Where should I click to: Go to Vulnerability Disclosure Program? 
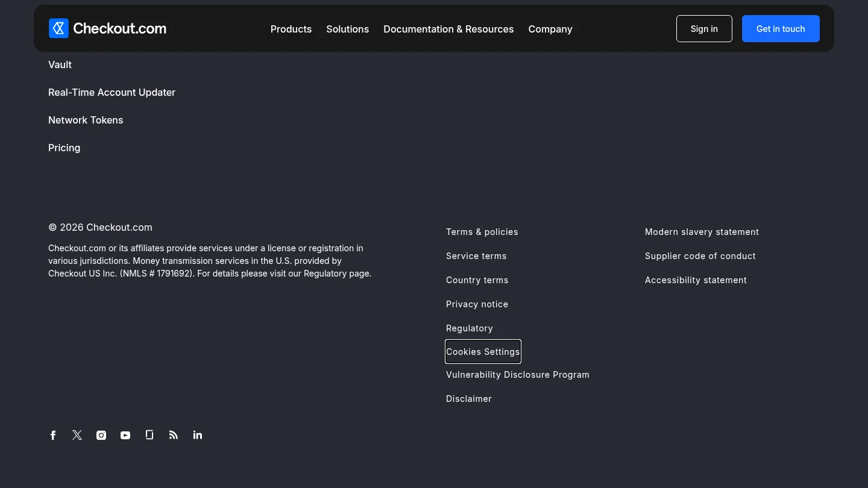point(518,375)
